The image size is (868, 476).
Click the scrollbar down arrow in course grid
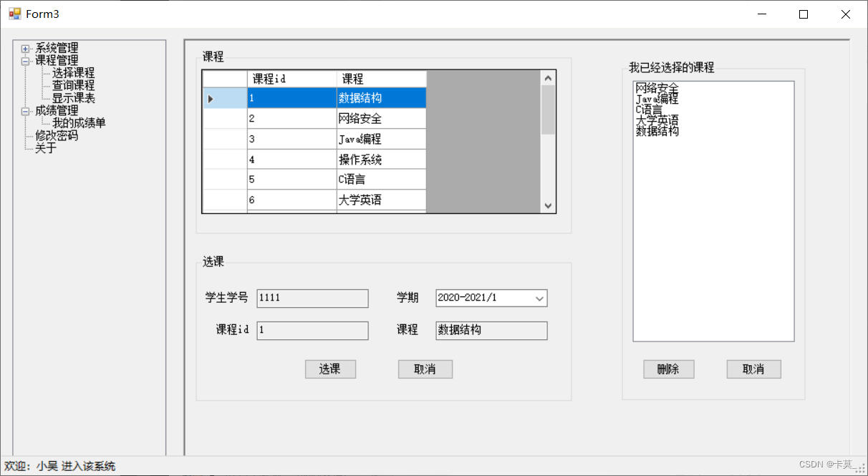[x=548, y=205]
